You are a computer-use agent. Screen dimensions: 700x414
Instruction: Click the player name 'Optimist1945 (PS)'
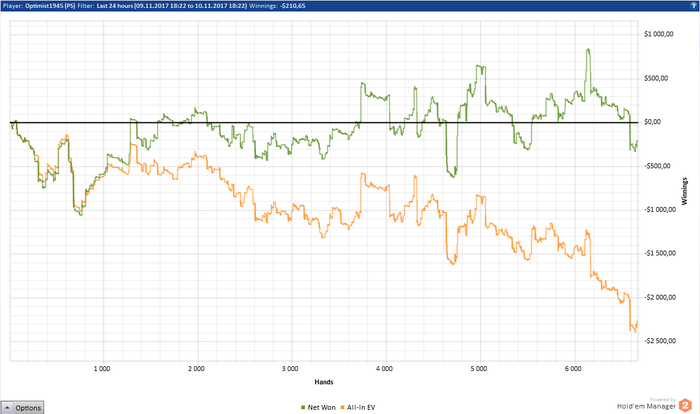click(x=50, y=6)
